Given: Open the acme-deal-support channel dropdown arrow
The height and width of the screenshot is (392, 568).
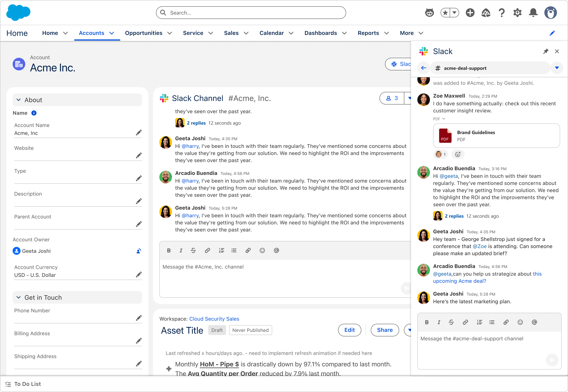Looking at the screenshot, I should (557, 68).
